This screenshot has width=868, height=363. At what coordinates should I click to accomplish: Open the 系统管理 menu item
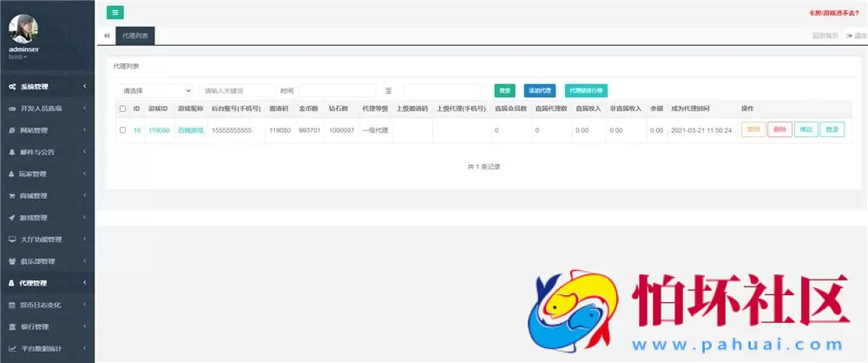pos(47,87)
